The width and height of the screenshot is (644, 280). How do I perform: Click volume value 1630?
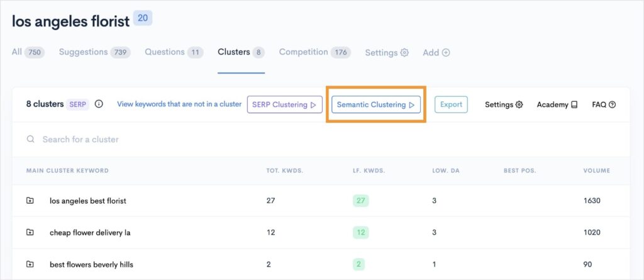click(592, 201)
